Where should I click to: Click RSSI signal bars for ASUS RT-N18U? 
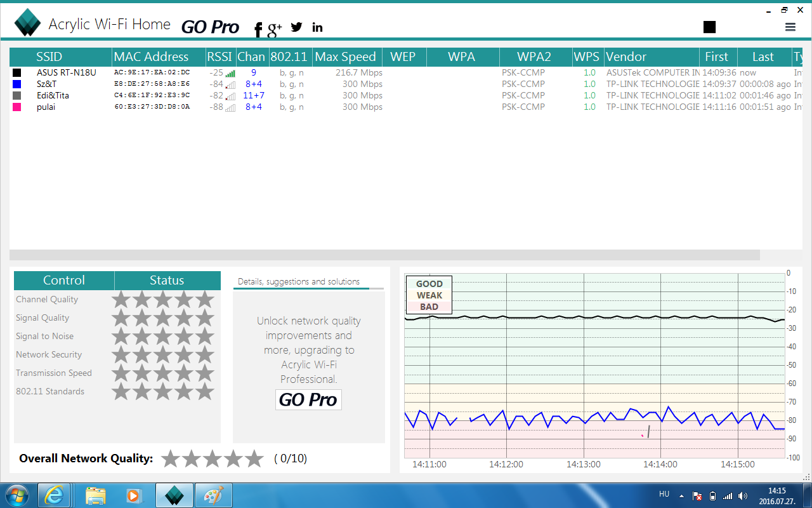[230, 74]
